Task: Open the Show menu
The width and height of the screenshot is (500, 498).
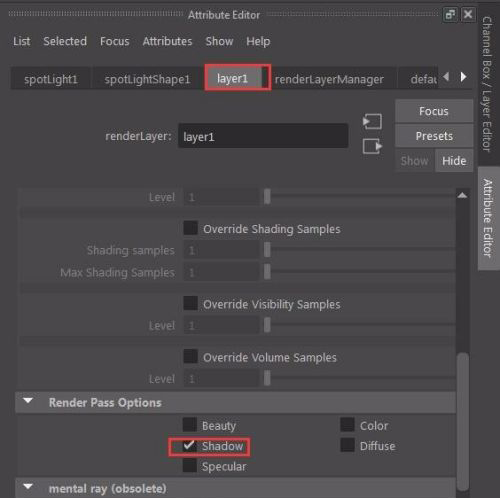Action: click(219, 41)
